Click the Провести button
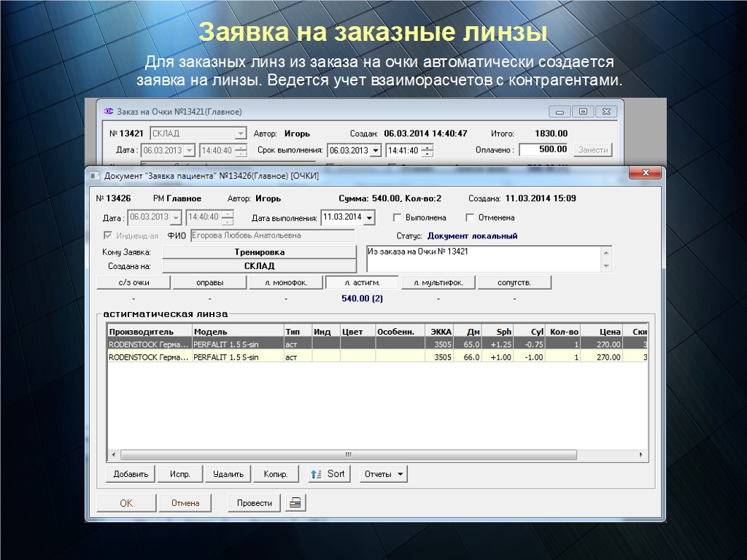 tap(254, 503)
